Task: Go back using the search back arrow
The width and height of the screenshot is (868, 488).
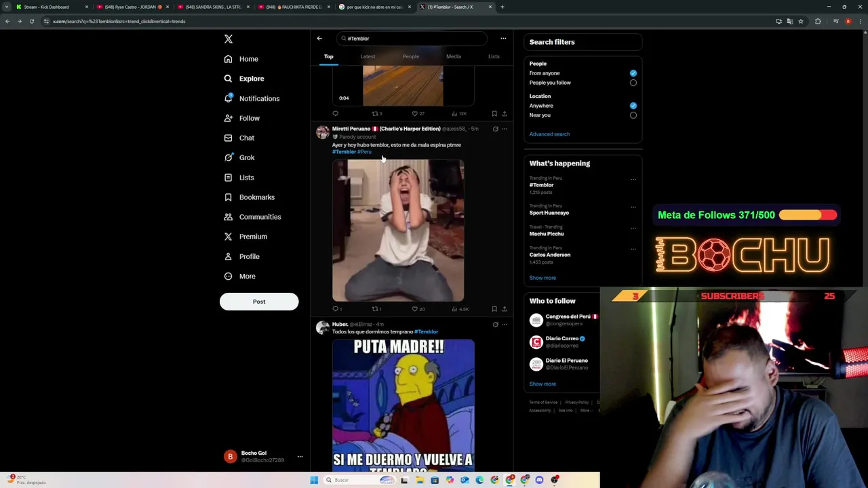Action: pos(319,39)
